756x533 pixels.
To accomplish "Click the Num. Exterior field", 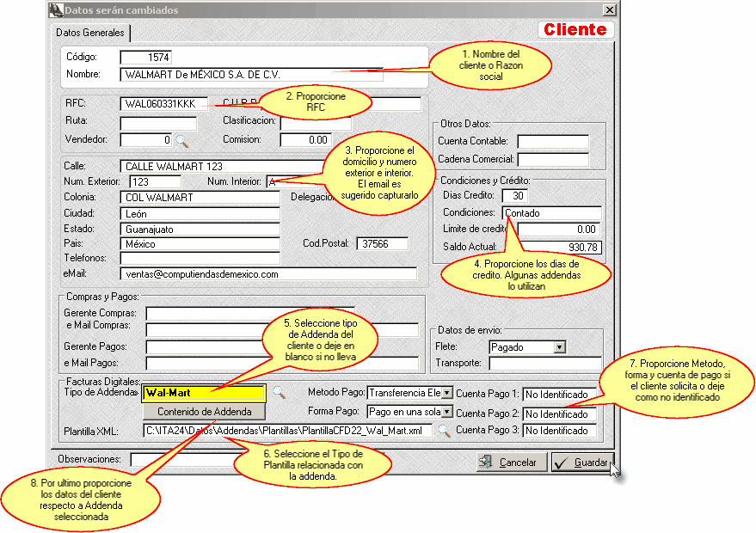I will 156,181.
